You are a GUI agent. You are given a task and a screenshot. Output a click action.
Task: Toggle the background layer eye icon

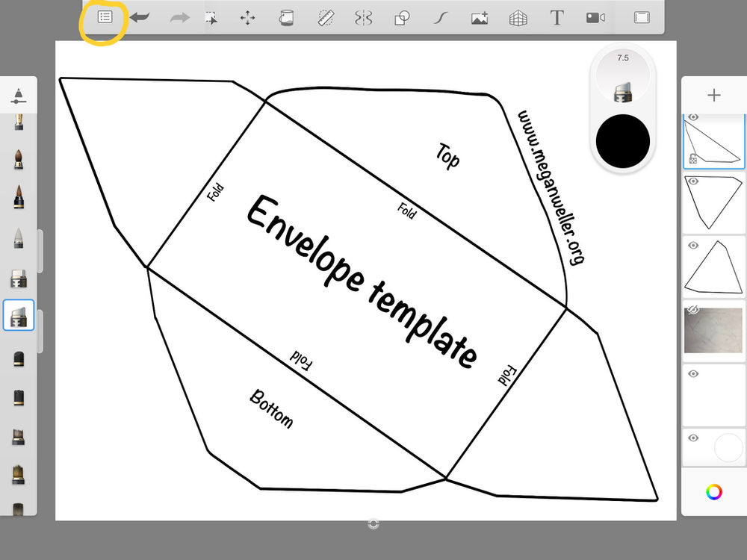pos(694,438)
